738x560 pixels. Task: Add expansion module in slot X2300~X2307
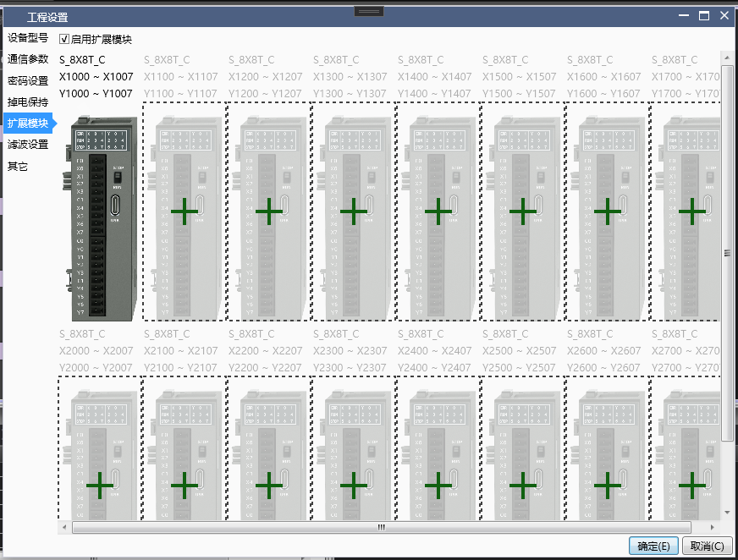353,485
